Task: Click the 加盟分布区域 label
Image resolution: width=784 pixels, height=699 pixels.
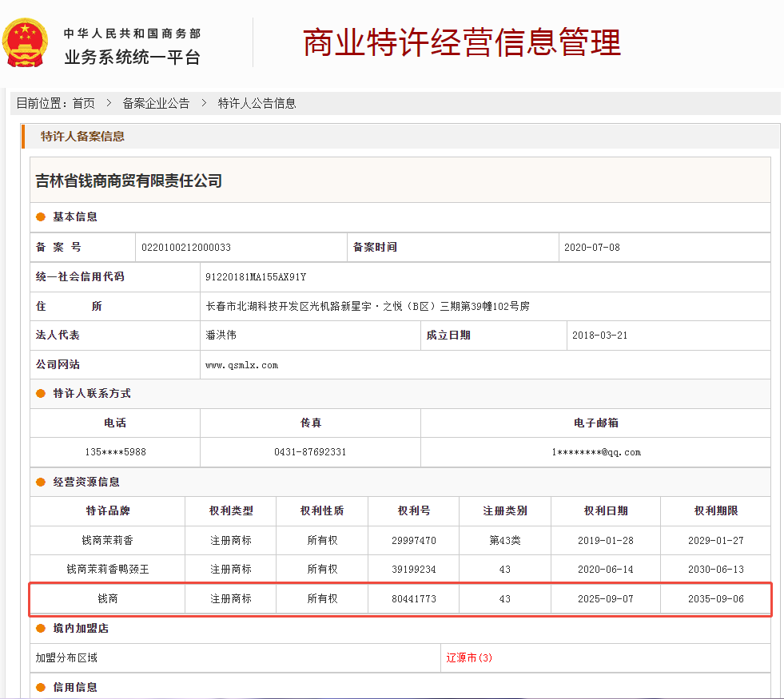Action: tap(66, 657)
